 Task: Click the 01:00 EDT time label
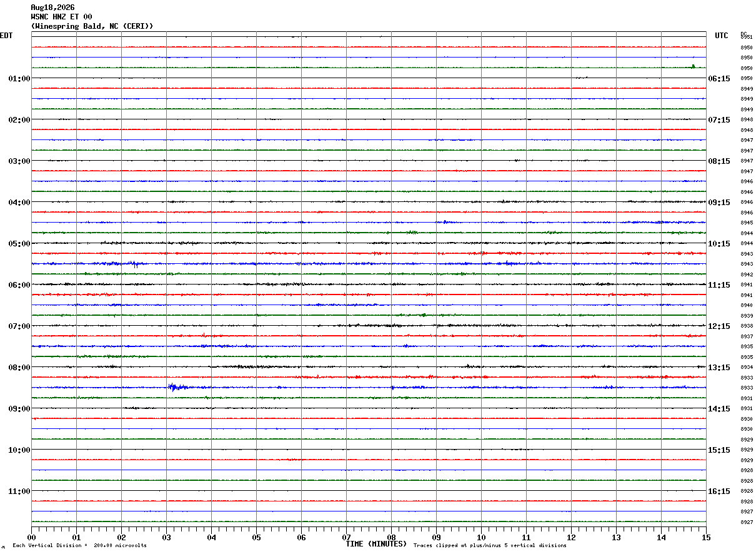pos(19,79)
